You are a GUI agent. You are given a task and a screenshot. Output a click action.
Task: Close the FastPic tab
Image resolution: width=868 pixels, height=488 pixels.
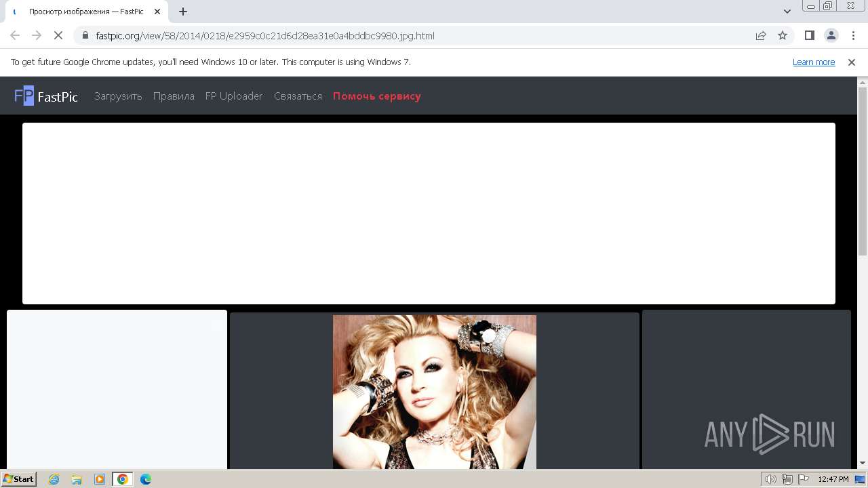(157, 12)
